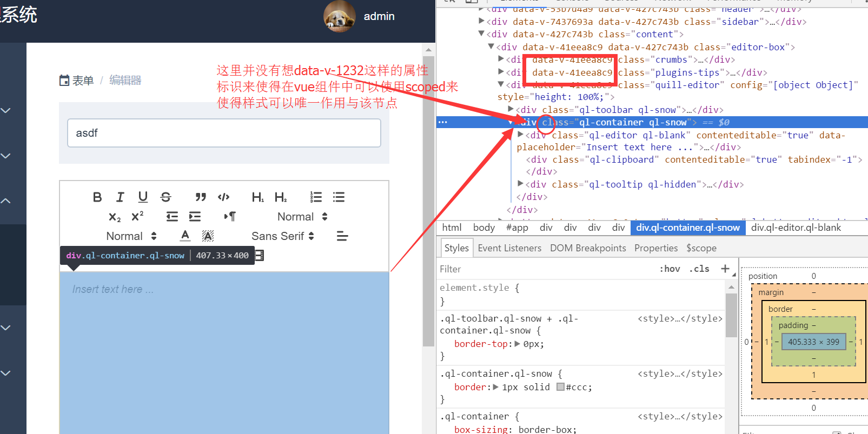
Task: Toggle italic formatting in editor toolbar
Action: tap(120, 197)
